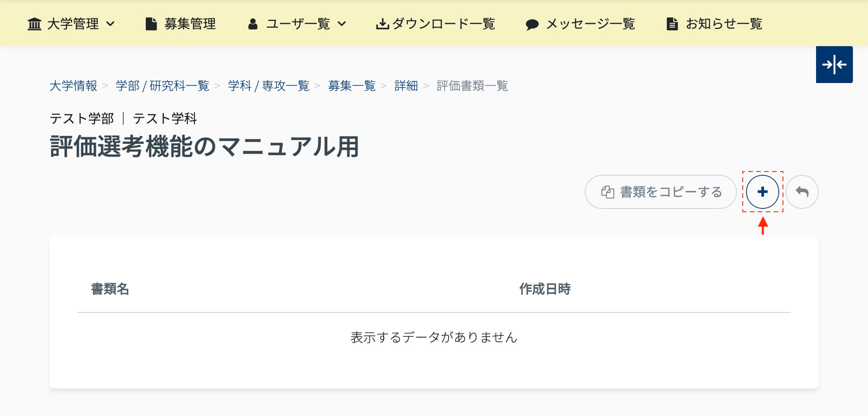Click the collapse panel arrows icon
This screenshot has height=416, width=868.
[834, 65]
